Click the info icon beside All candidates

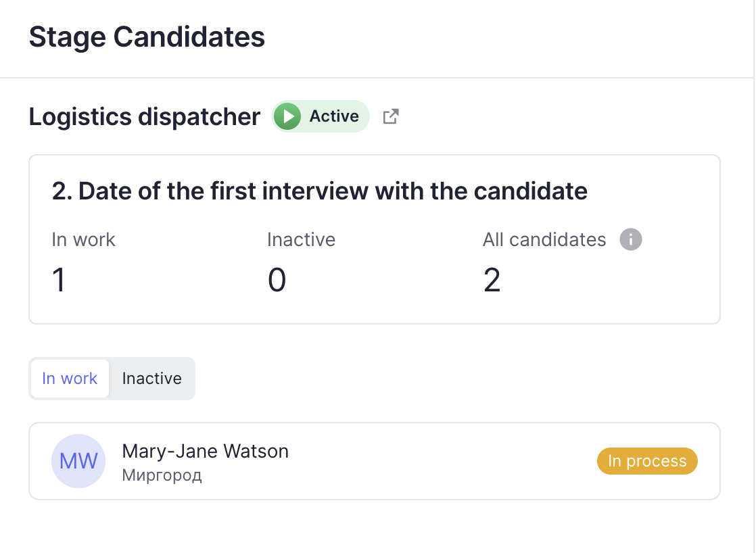(630, 239)
